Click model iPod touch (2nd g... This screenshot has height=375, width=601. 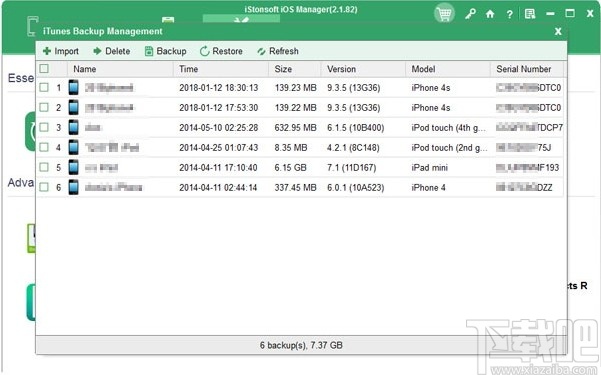(x=449, y=148)
